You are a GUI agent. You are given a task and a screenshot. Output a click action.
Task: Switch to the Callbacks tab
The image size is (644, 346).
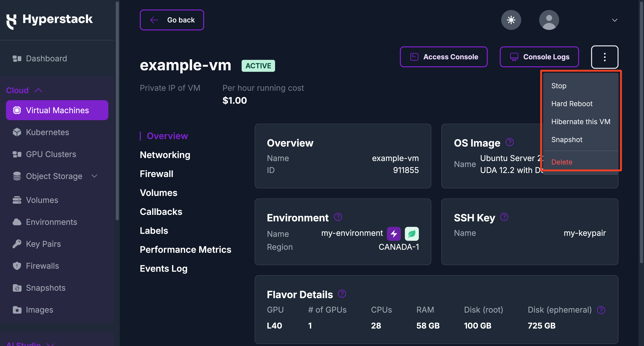pos(161,212)
